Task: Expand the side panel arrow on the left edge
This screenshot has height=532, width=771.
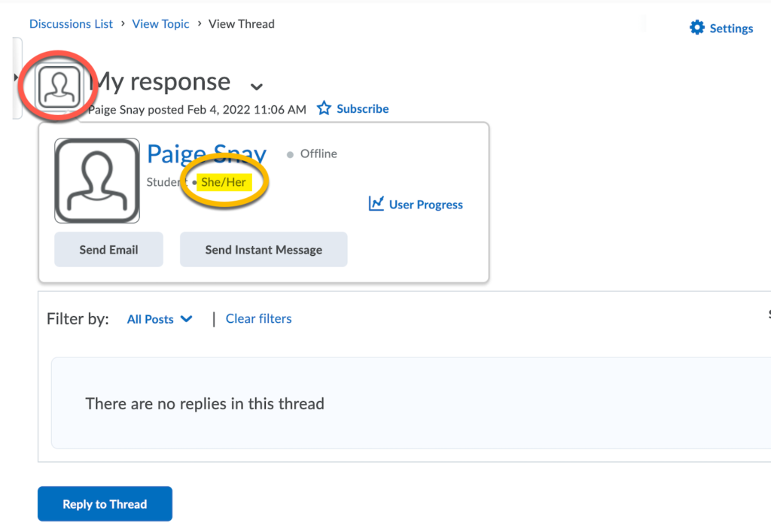Action: click(x=16, y=78)
